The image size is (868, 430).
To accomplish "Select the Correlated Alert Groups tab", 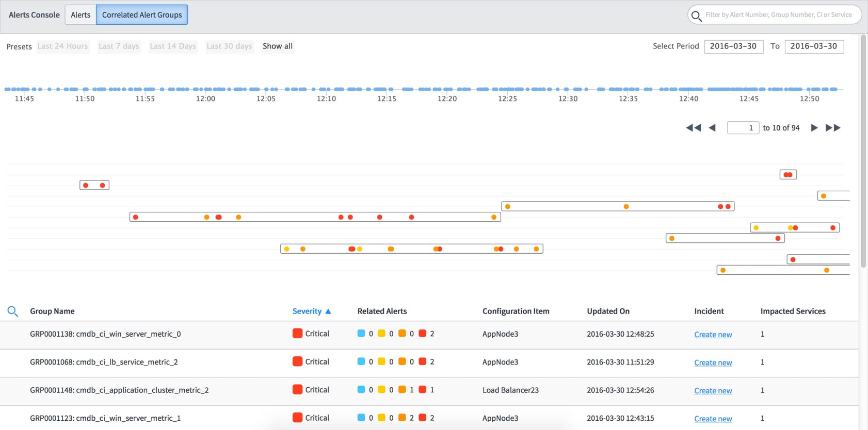I will coord(142,15).
